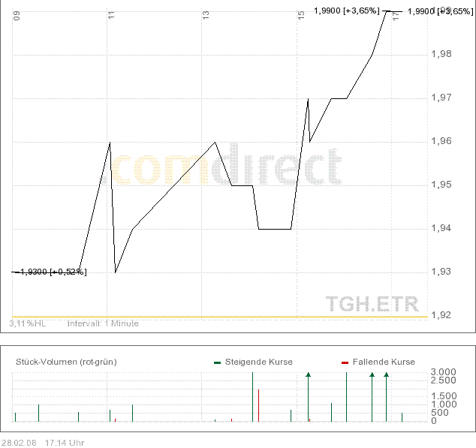The height and width of the screenshot is (448, 476).
Task: Click the leftmost green arrow volume spike
Action: coord(308,375)
